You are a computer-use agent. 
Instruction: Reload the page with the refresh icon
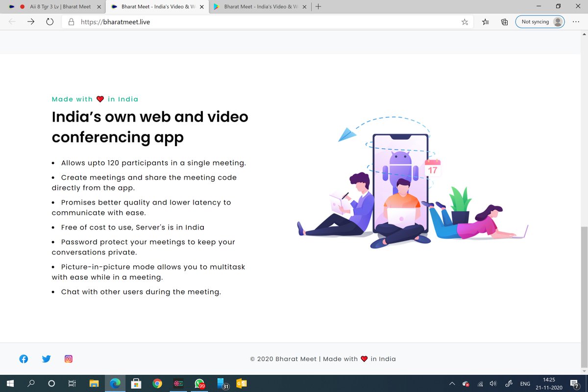point(49,22)
